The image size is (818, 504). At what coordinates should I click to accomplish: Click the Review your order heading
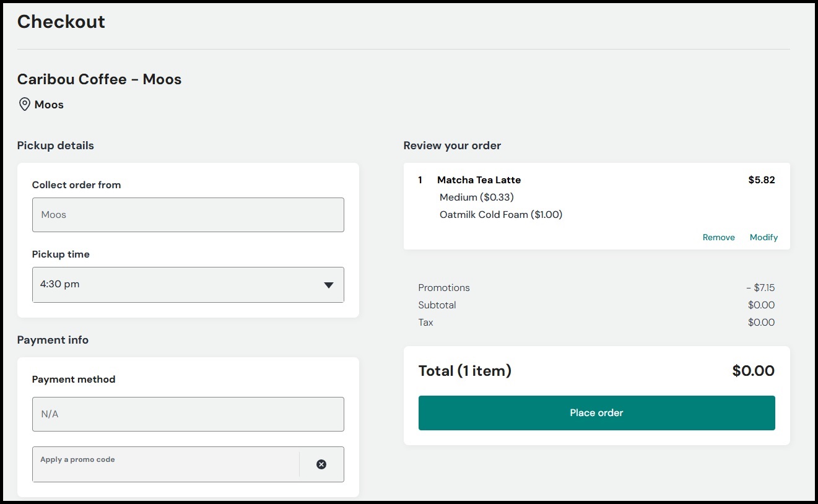click(452, 146)
